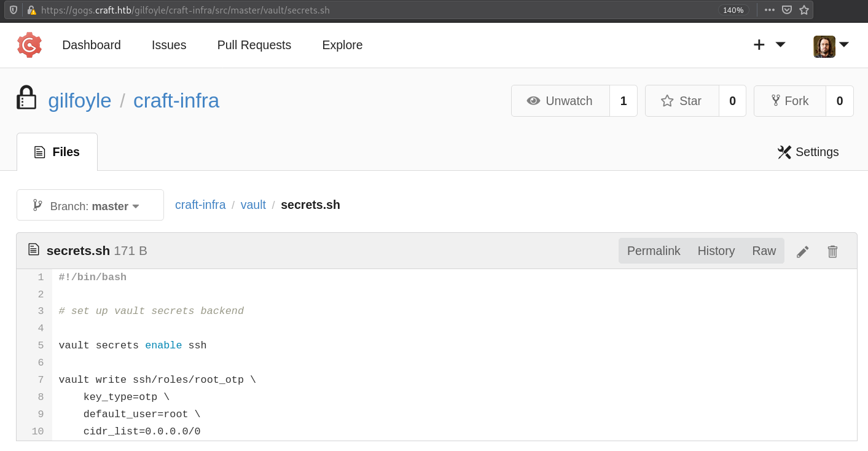Select the Files tab
This screenshot has height=451, width=868.
[x=57, y=152]
